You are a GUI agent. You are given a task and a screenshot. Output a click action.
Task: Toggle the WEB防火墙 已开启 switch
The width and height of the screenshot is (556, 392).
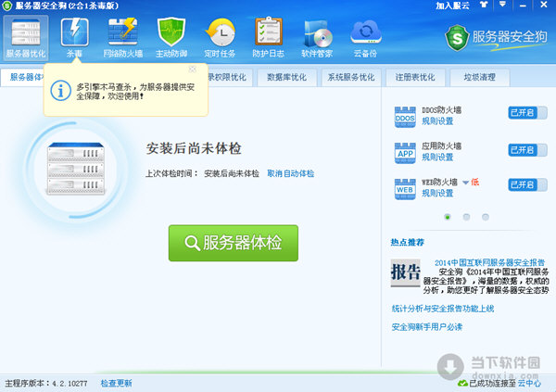coord(527,184)
